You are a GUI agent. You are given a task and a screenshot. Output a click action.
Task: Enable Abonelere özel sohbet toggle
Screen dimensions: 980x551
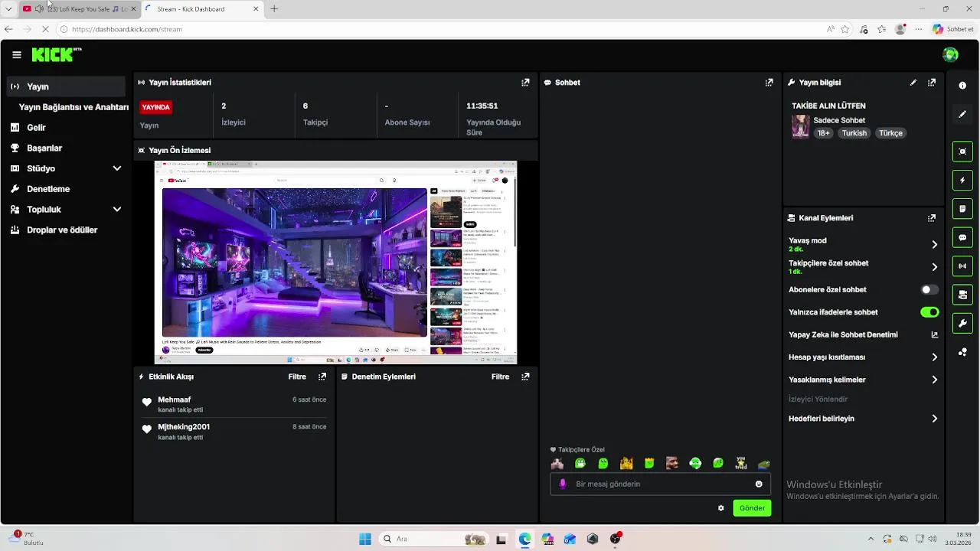[929, 290]
